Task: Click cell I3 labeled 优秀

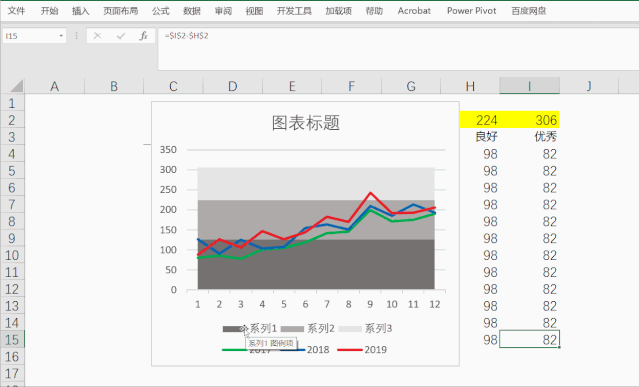Action: click(529, 136)
